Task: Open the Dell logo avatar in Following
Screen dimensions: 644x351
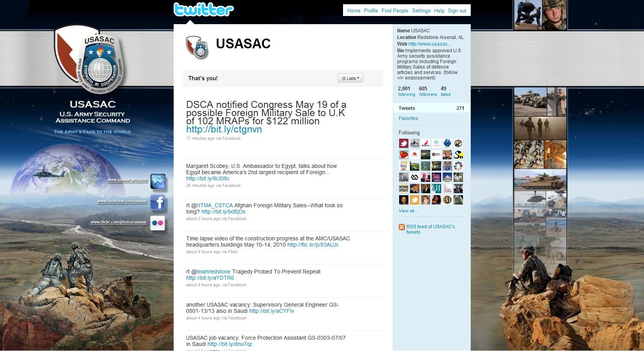Action: pos(436,143)
